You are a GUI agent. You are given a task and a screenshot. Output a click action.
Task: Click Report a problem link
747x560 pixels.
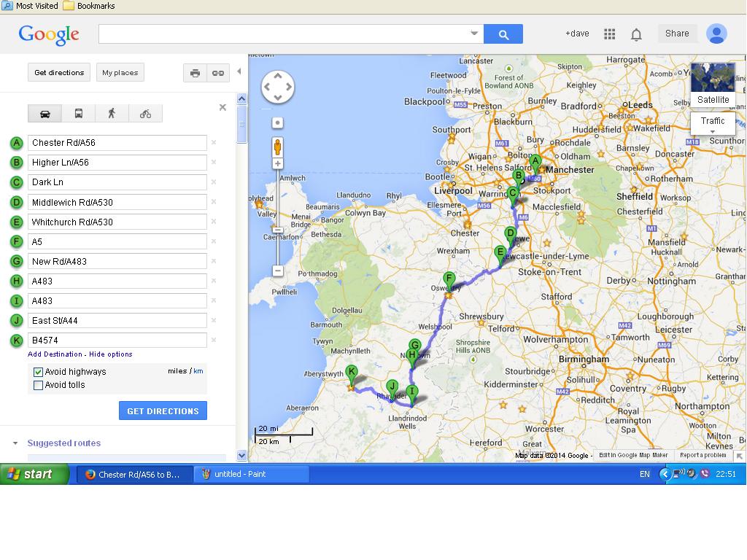point(703,455)
